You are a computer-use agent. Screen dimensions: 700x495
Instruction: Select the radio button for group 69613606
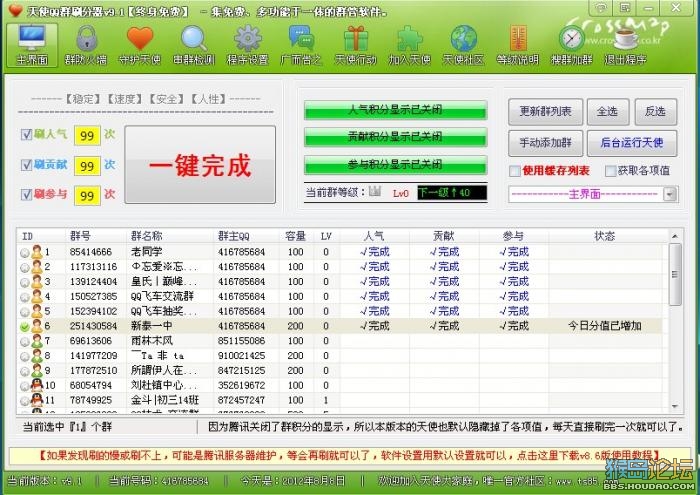tap(25, 342)
